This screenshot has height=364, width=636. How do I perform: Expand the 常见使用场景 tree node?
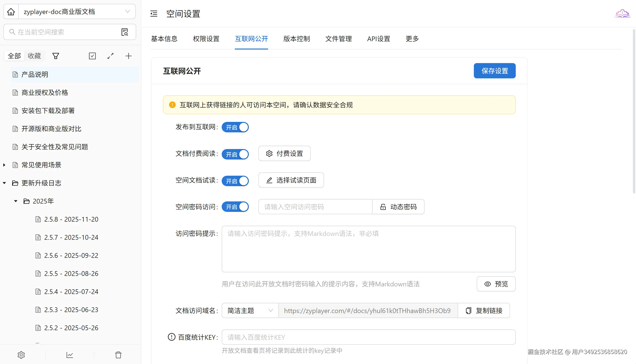point(4,165)
